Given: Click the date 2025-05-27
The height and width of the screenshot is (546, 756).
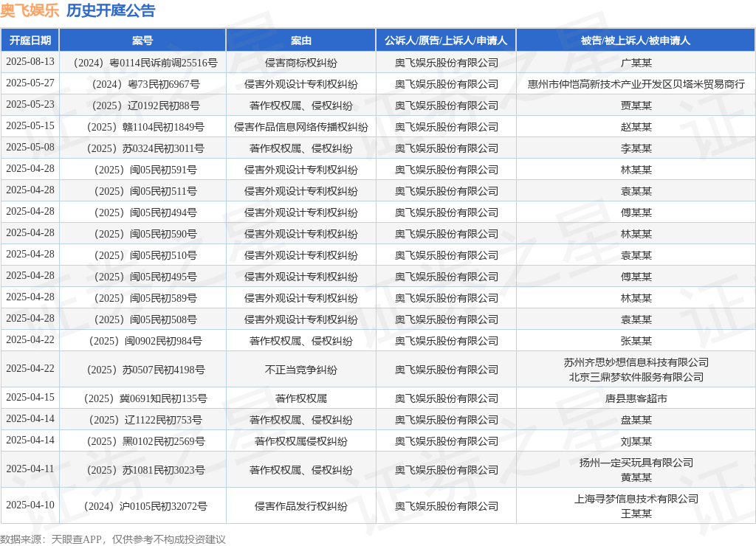Looking at the screenshot, I should pyautogui.click(x=30, y=83).
